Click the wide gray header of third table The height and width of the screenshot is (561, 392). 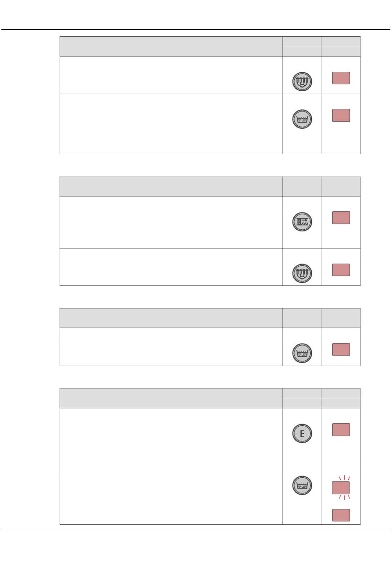[x=171, y=318]
